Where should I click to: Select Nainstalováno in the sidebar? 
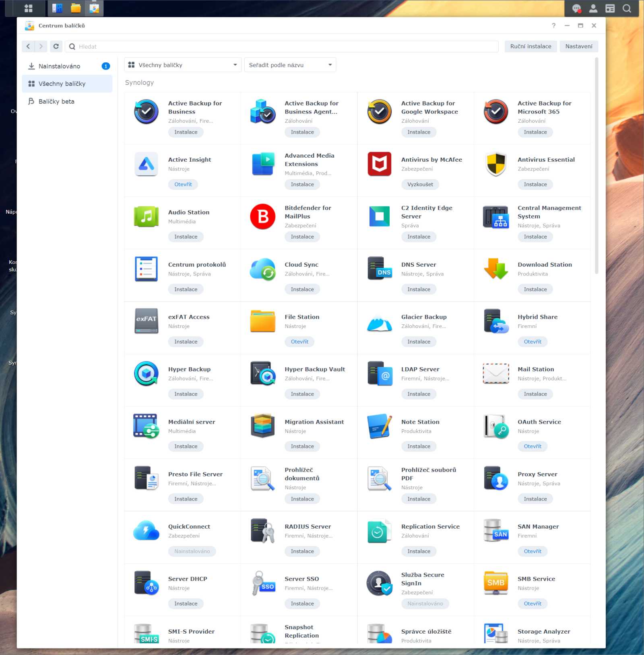tap(67, 66)
